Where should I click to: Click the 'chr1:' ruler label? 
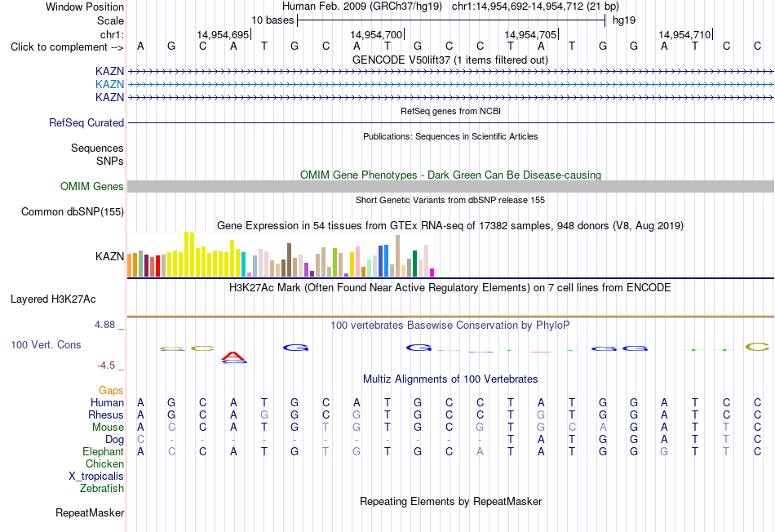[112, 34]
